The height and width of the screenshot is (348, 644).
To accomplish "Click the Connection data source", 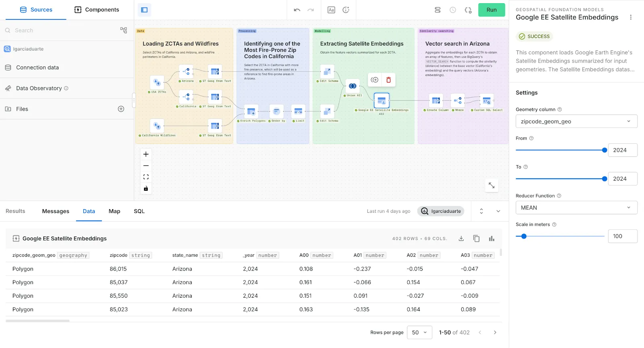I will 37,68.
